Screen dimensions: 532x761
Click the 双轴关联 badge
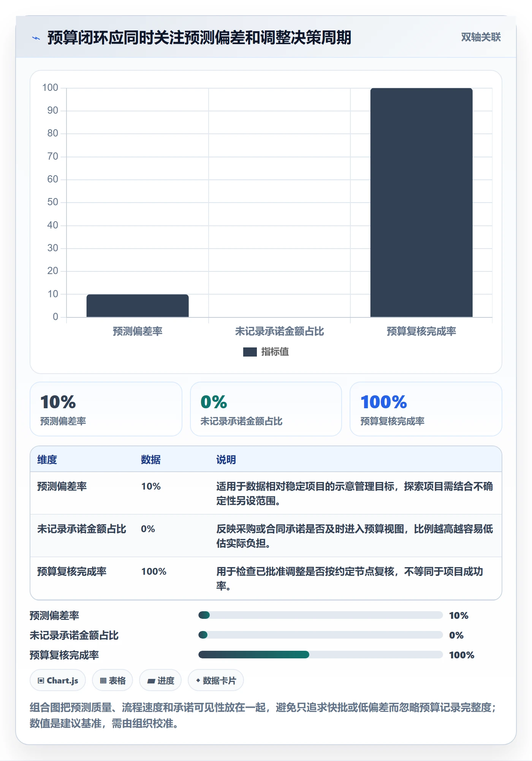[481, 37]
